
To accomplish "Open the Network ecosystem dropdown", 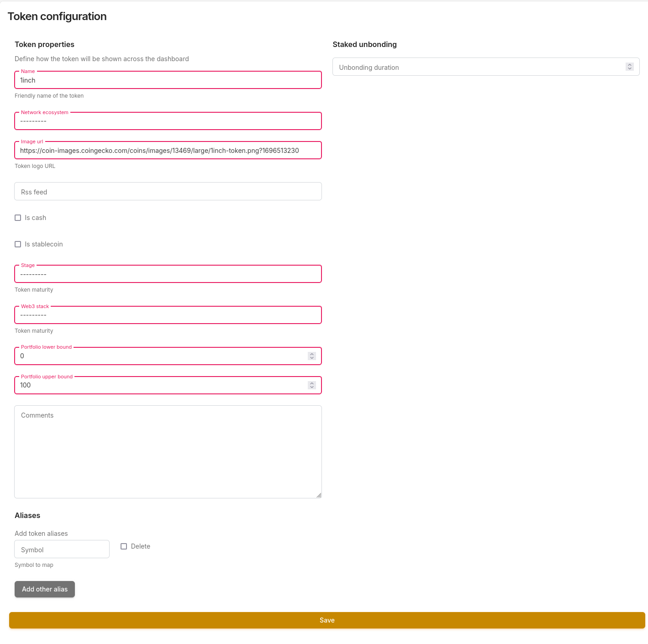I will pos(168,121).
